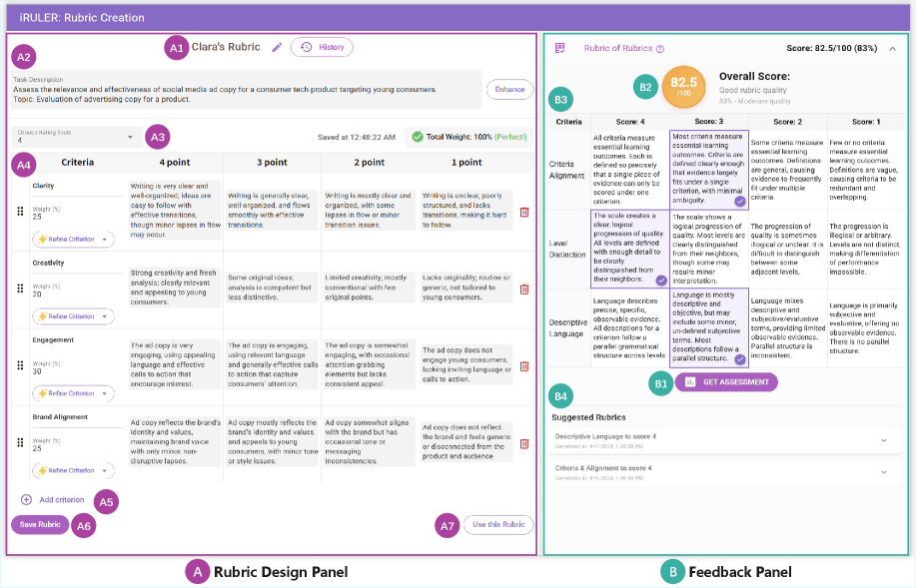Click the help icon beside Rubric of Rubrics

point(660,49)
